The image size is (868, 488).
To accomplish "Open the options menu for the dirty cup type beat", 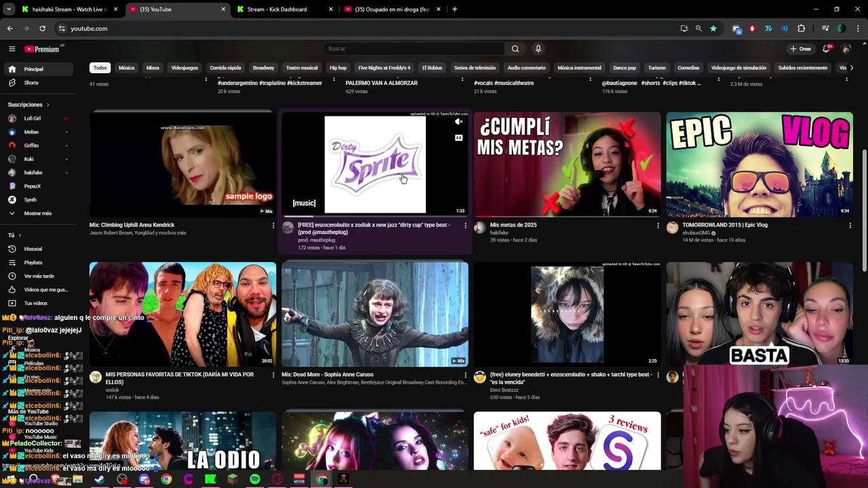I will point(465,226).
